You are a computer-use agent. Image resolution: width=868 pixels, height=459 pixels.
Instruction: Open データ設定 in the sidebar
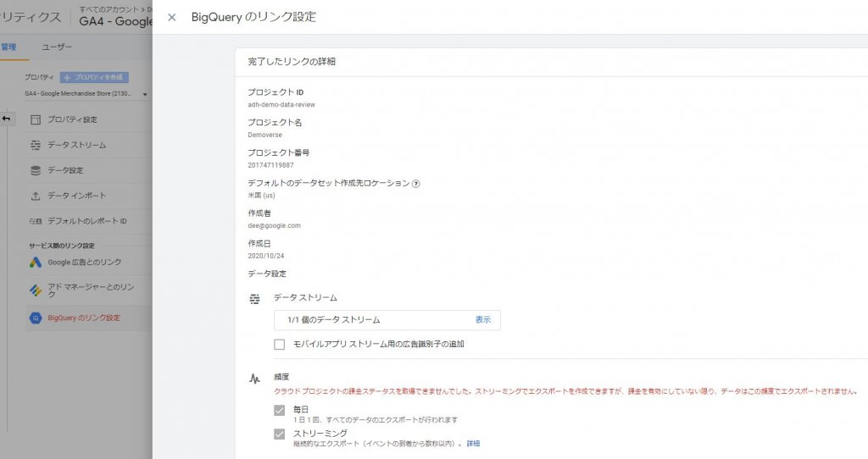point(65,170)
